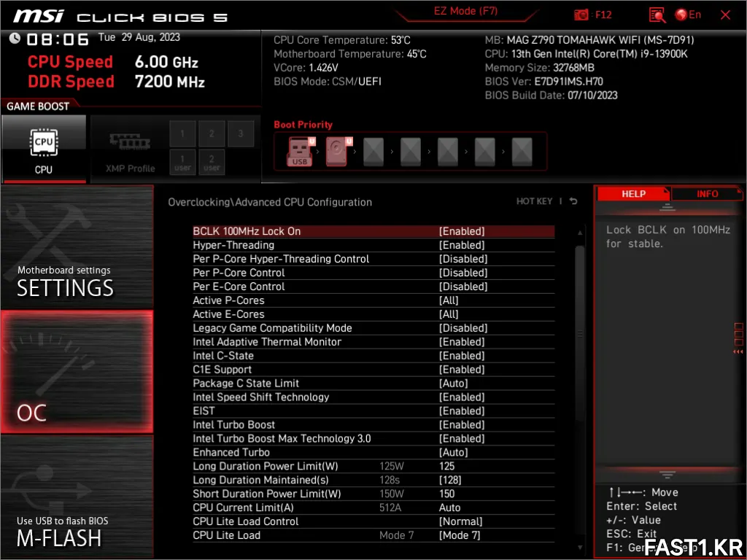Image resolution: width=747 pixels, height=560 pixels.
Task: Click the settings list scrollbar thumb
Action: (x=580, y=333)
